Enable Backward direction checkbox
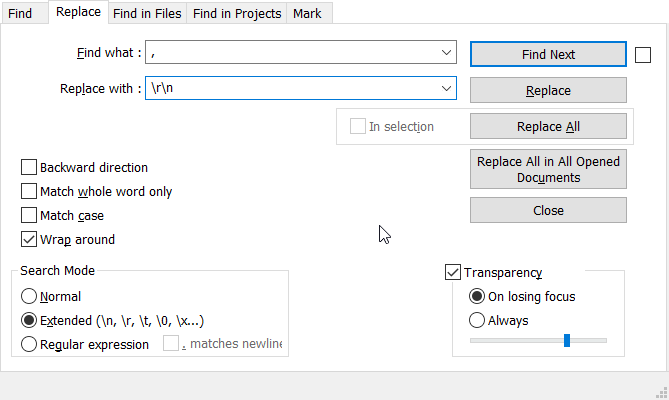Image resolution: width=669 pixels, height=400 pixels. (x=29, y=168)
